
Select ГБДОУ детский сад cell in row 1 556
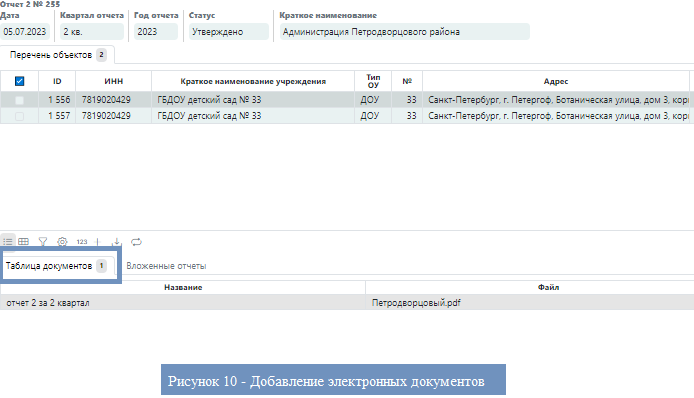(253, 100)
